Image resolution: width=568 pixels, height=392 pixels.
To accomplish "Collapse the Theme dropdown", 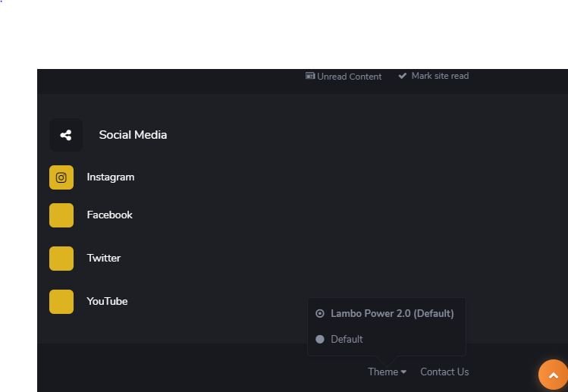I will coord(387,372).
